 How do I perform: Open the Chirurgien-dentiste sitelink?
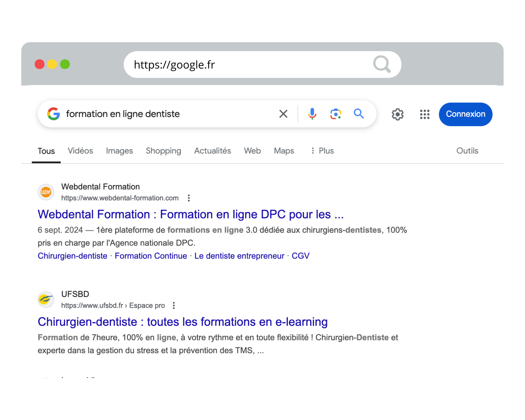click(x=72, y=256)
